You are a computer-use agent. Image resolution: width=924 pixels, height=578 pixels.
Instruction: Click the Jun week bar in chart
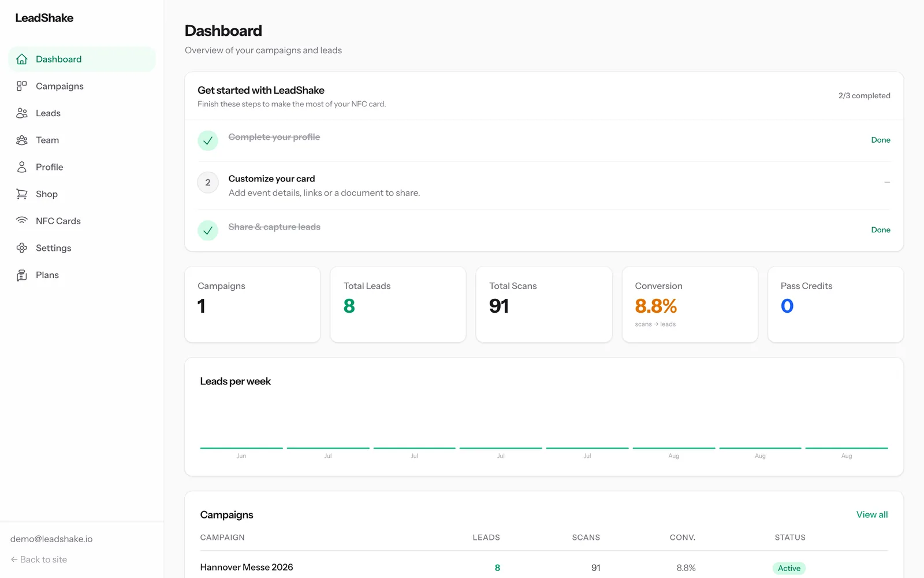(241, 448)
